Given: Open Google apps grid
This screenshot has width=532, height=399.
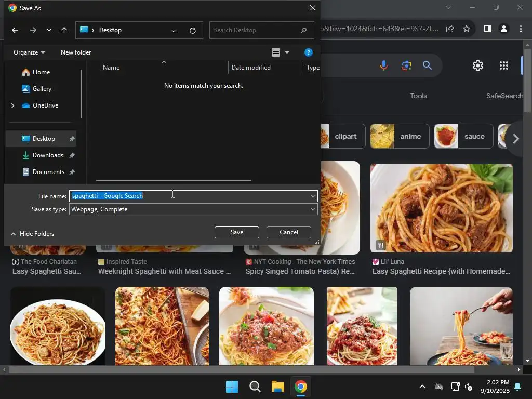Looking at the screenshot, I should click(504, 65).
